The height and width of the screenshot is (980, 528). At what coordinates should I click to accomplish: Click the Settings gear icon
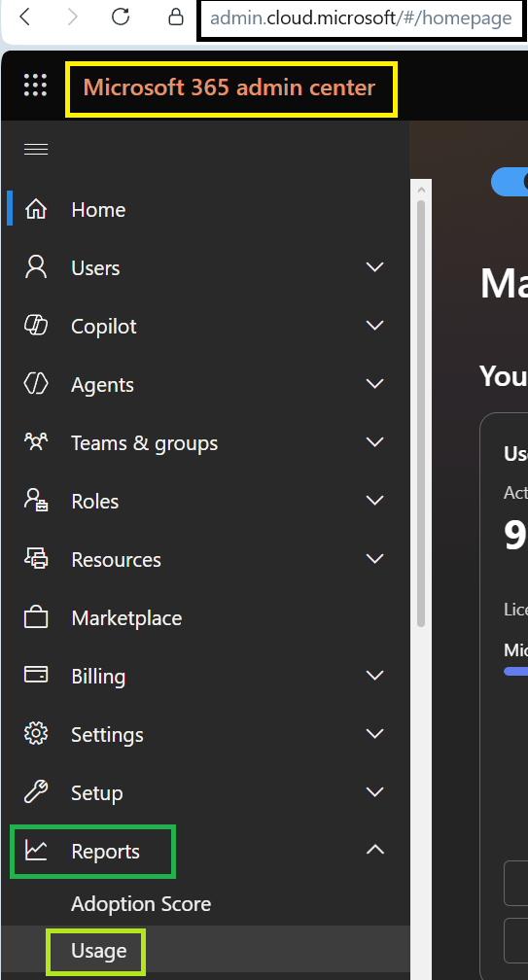pos(36,734)
